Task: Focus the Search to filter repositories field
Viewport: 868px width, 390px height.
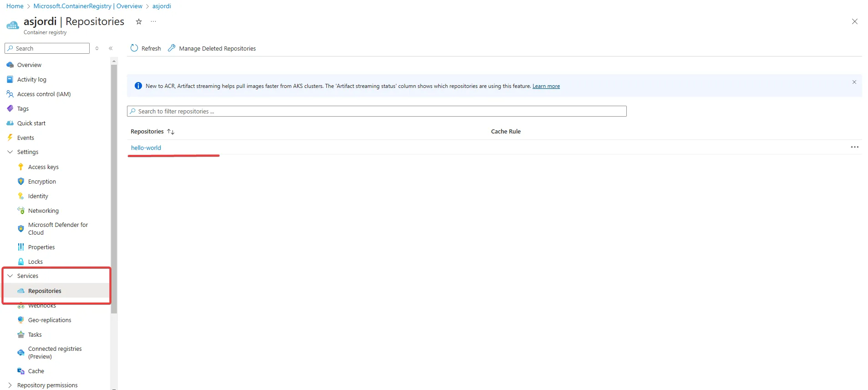Action: [377, 111]
